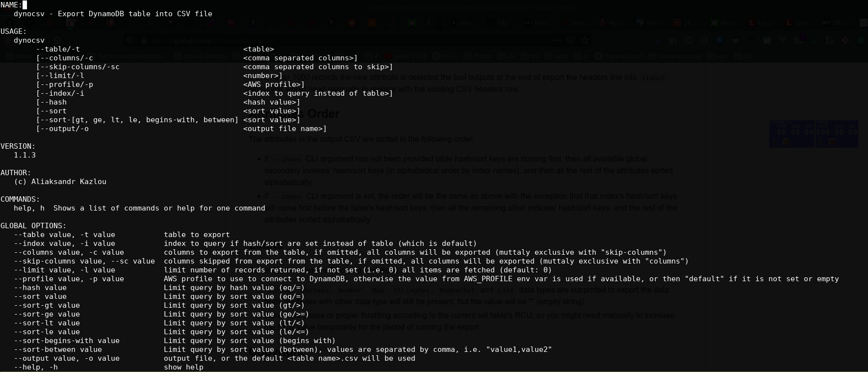Switch to the 'DEV' browser tab
Viewport: 868px width, 372px height.
[x=836, y=23]
